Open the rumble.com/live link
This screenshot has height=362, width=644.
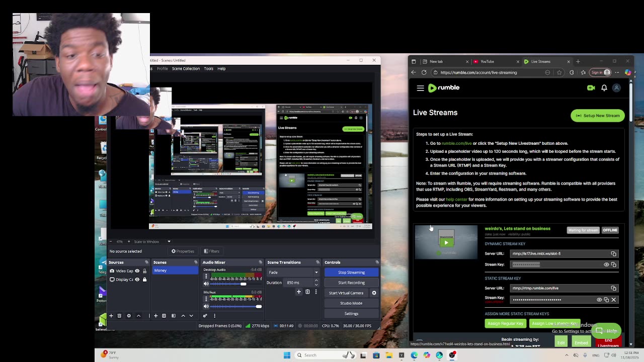[456, 143]
